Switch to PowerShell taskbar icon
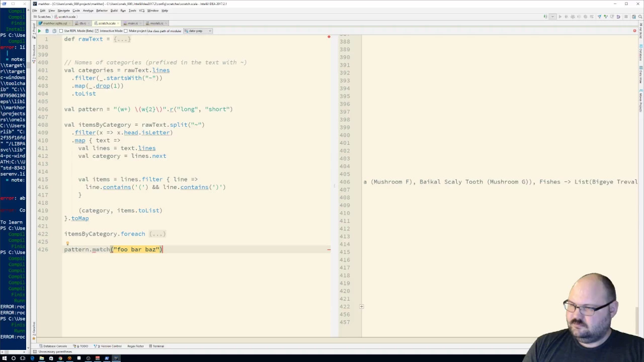 click(107, 358)
